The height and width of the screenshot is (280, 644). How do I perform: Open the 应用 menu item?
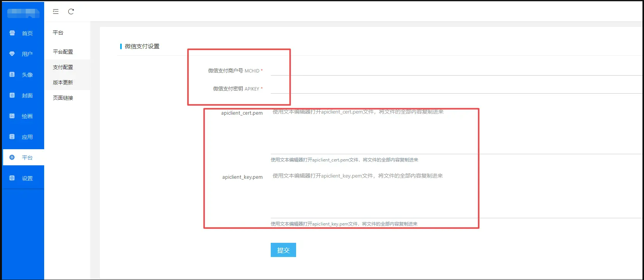coord(23,137)
